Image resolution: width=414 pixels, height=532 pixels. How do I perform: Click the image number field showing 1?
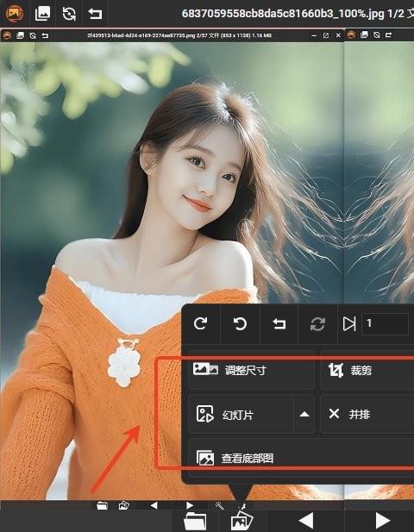[x=385, y=324]
